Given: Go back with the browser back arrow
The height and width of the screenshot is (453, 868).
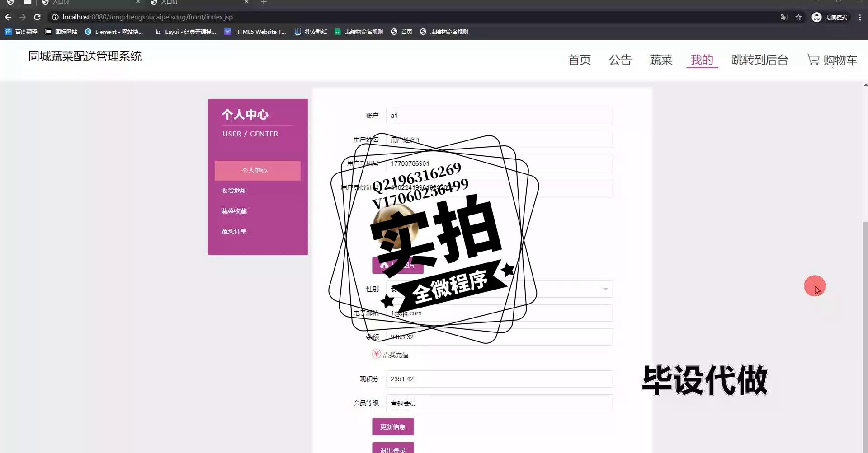Looking at the screenshot, I should [x=8, y=17].
